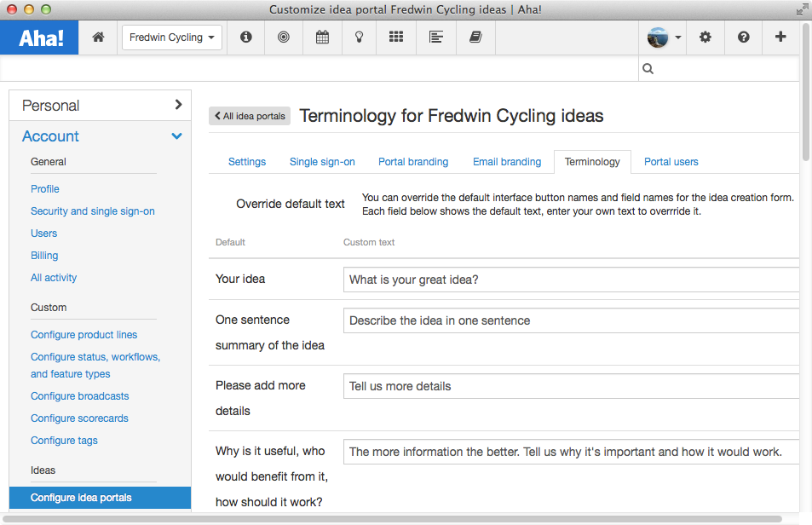Open the Releases calendar icon

coord(322,37)
